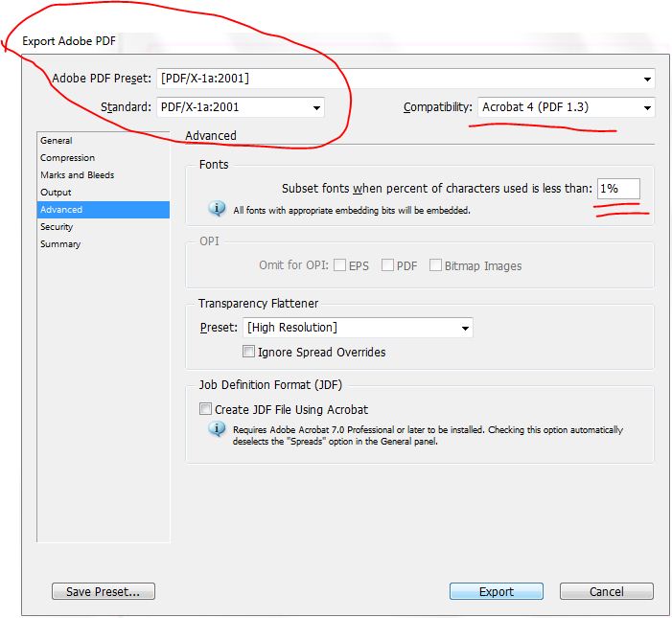Click the Job Definition Format (JDF) label

[x=270, y=385]
